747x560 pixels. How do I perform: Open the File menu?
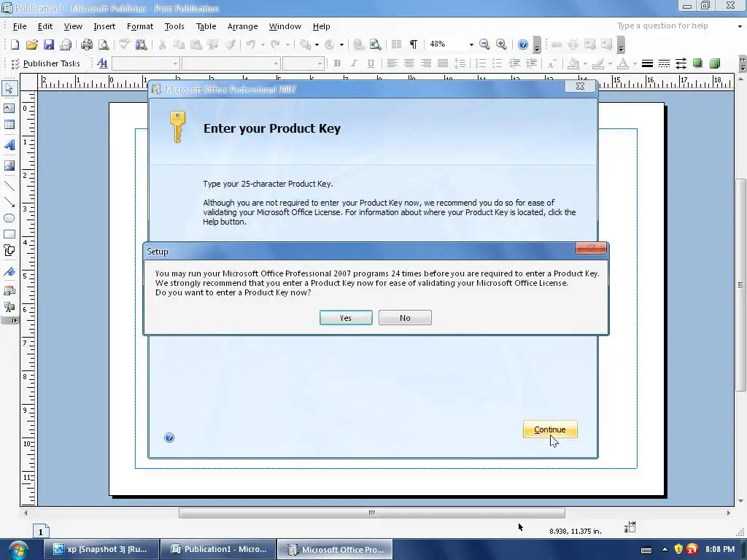[20, 26]
